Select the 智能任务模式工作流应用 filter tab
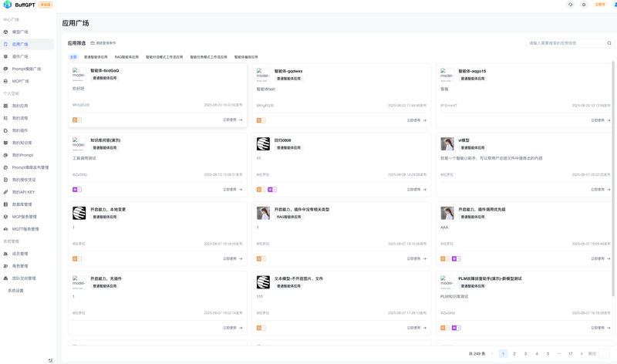 coord(208,57)
